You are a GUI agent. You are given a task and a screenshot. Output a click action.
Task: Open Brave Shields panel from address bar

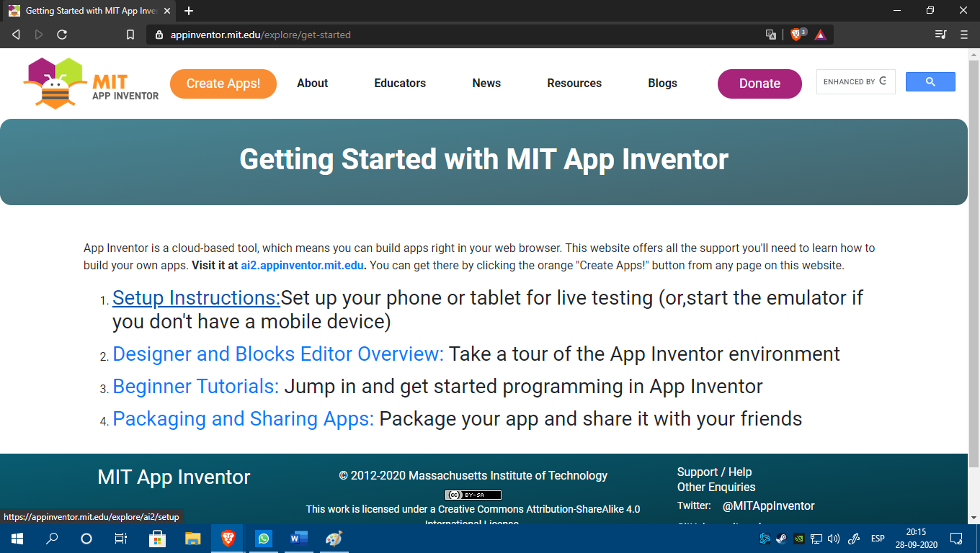click(x=797, y=34)
